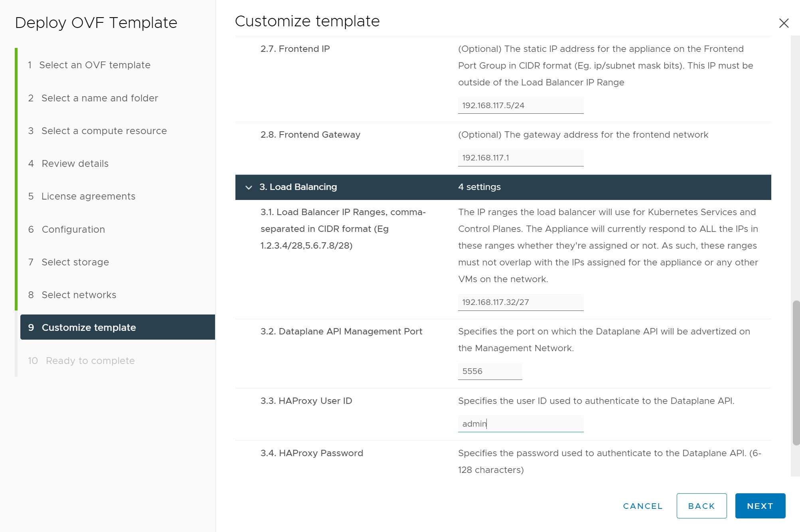
Task: Go to Select an OVF template step
Action: 95,65
